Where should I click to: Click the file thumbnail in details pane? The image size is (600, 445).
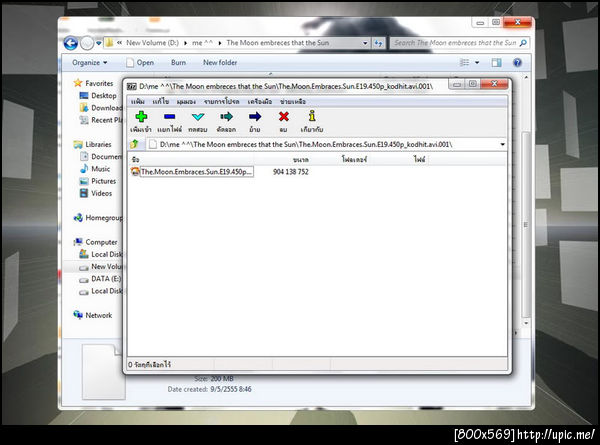click(x=103, y=372)
